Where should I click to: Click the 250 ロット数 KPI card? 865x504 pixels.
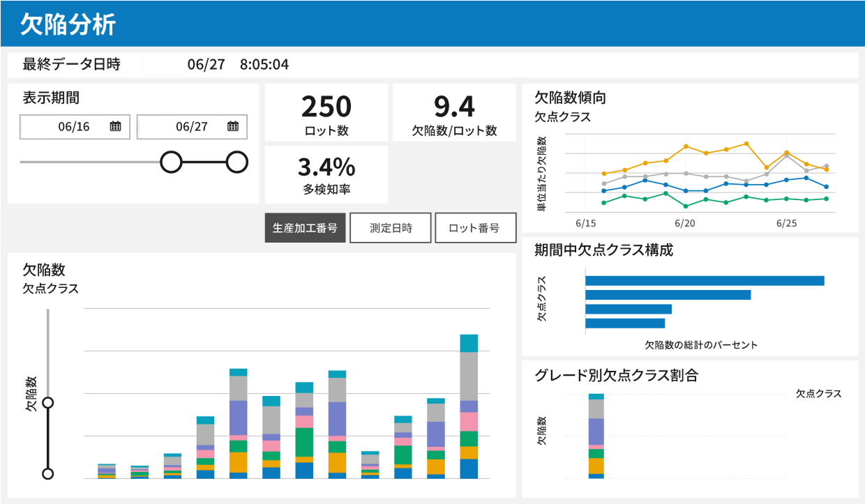coord(326,113)
